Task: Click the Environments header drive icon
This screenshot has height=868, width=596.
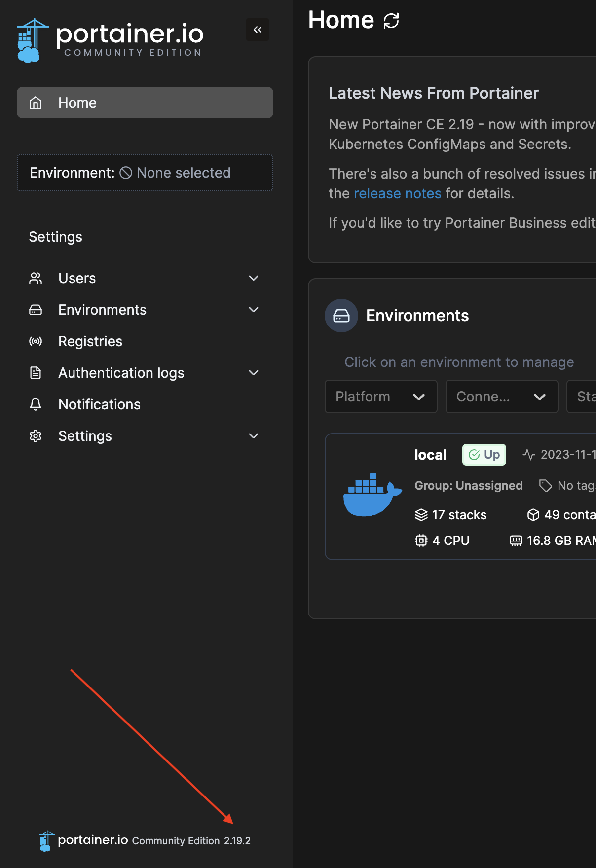Action: tap(341, 316)
